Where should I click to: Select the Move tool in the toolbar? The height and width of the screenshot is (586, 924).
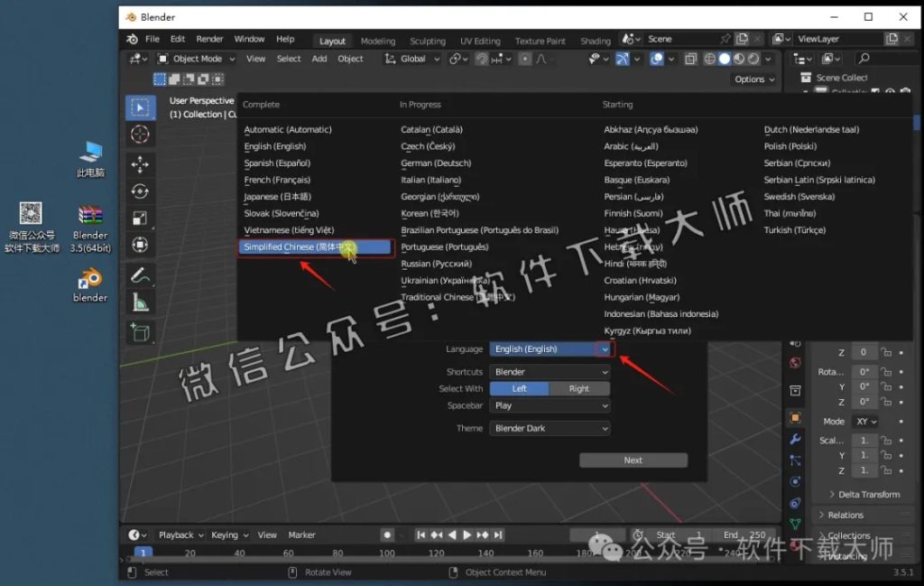tap(140, 164)
